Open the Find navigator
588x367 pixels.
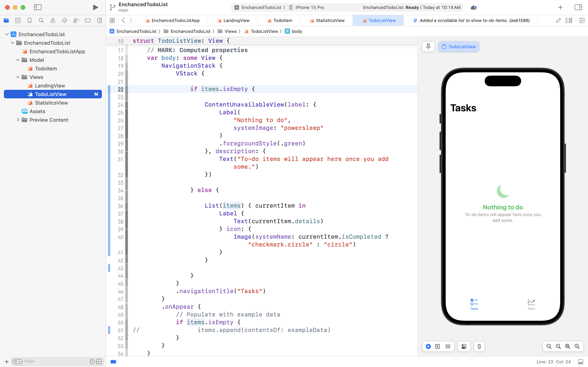point(41,20)
